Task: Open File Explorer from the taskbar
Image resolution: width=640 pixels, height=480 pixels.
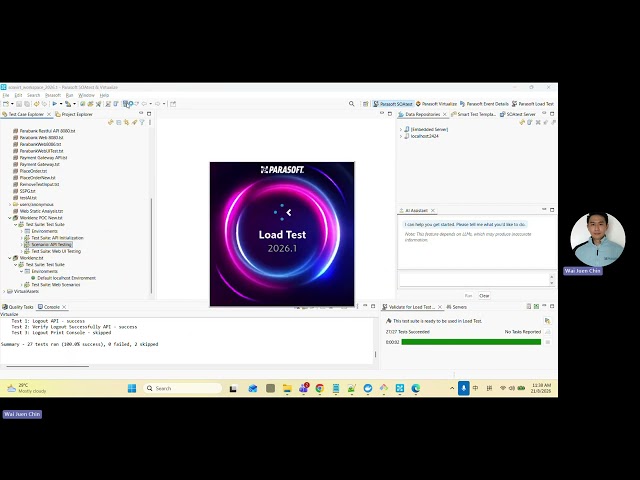Action: pos(287,388)
